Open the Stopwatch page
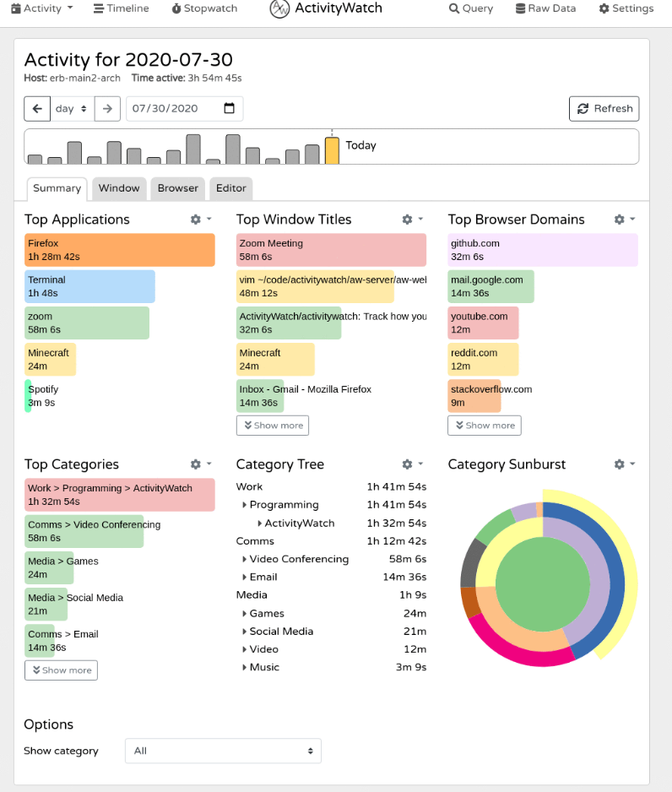672x792 pixels. point(204,8)
